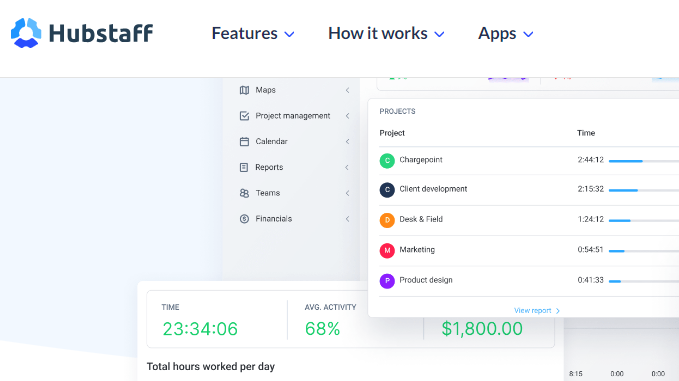Click the Desk & Field progress bar
This screenshot has width=679, height=381.
[643, 220]
